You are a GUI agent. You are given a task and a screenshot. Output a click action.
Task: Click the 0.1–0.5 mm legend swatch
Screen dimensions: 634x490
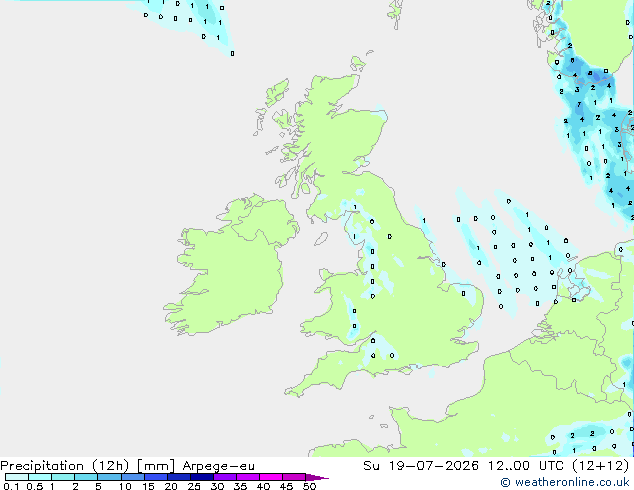coord(17,477)
